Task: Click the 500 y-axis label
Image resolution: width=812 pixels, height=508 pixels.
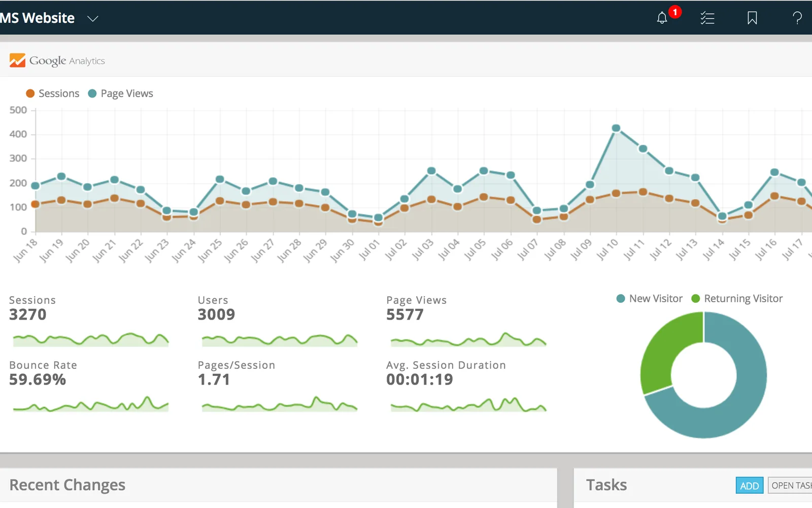Action: (x=18, y=110)
